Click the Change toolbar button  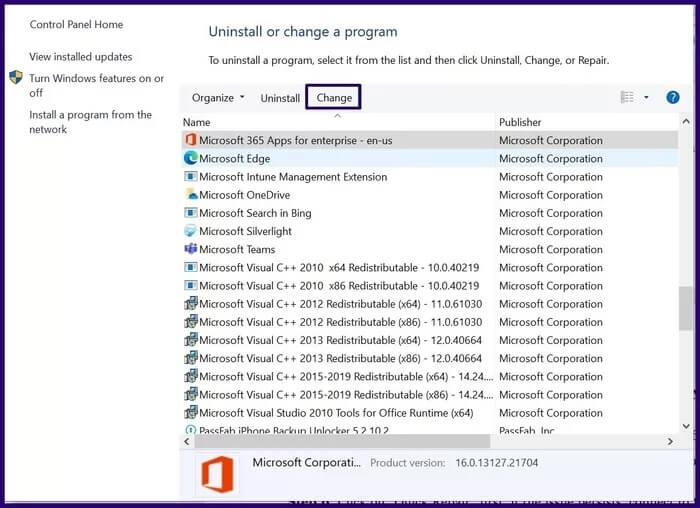[x=333, y=97]
